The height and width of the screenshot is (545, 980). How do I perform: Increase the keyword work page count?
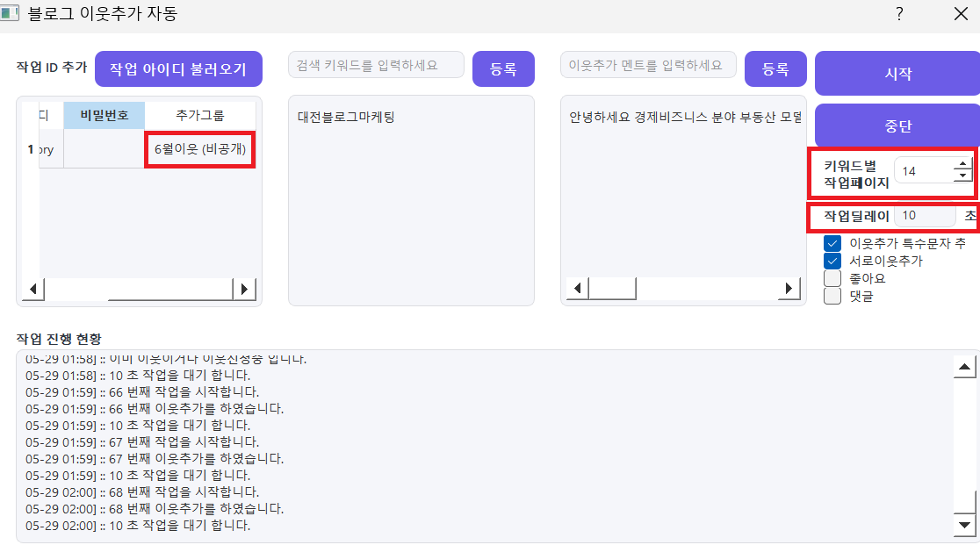tap(962, 165)
